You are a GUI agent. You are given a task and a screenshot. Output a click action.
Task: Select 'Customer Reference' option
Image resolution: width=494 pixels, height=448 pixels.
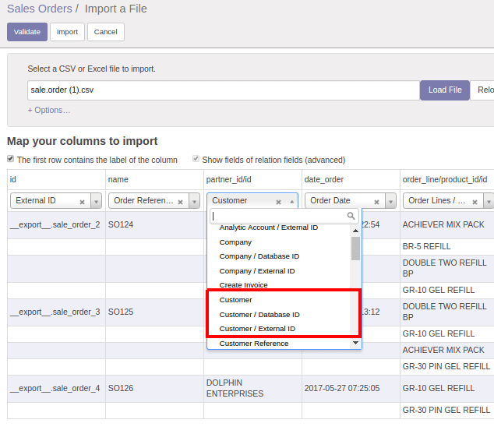tap(254, 344)
